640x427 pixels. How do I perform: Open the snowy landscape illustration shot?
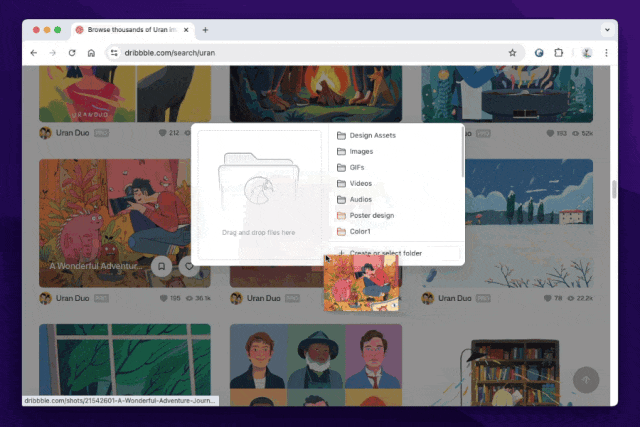(529, 223)
